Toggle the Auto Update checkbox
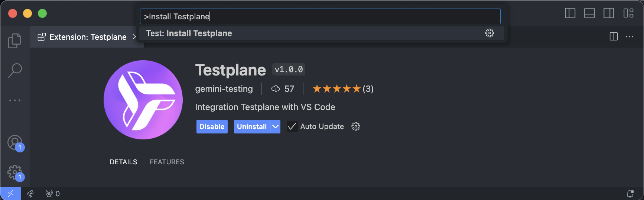The width and height of the screenshot is (644, 200). pyautogui.click(x=292, y=126)
